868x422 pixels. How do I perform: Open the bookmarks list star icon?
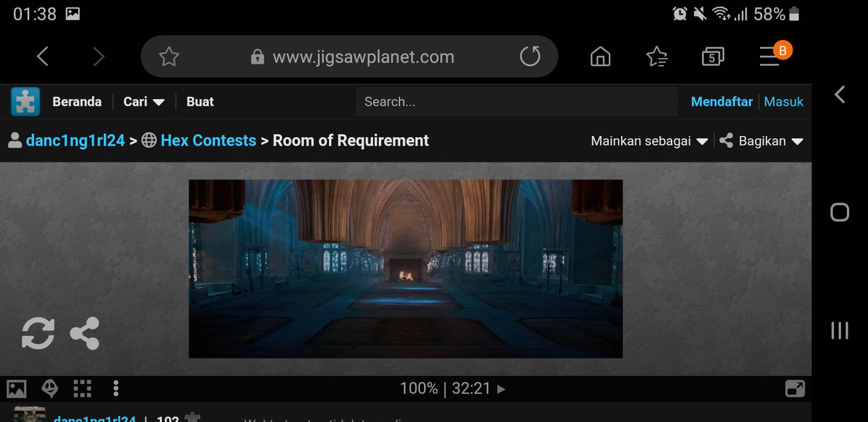pyautogui.click(x=656, y=57)
